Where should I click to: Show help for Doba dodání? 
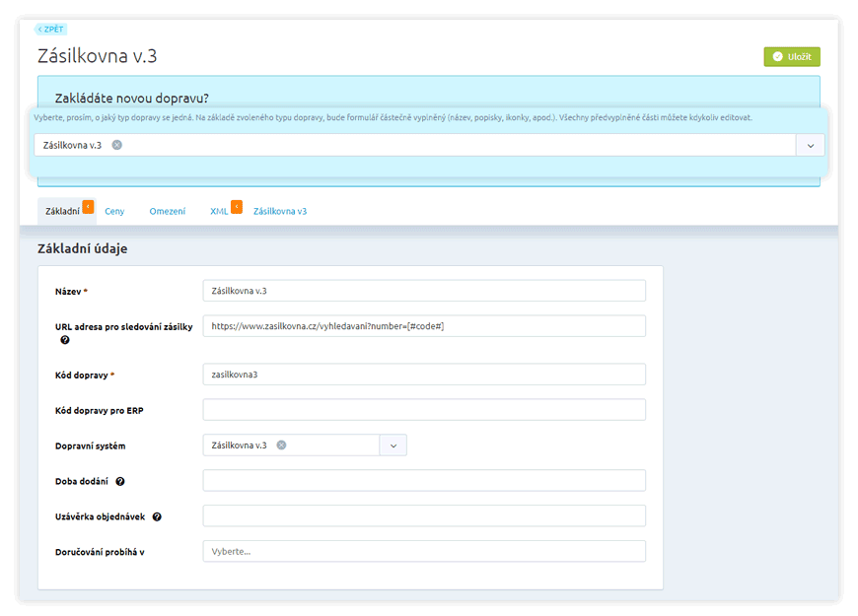click(x=120, y=481)
